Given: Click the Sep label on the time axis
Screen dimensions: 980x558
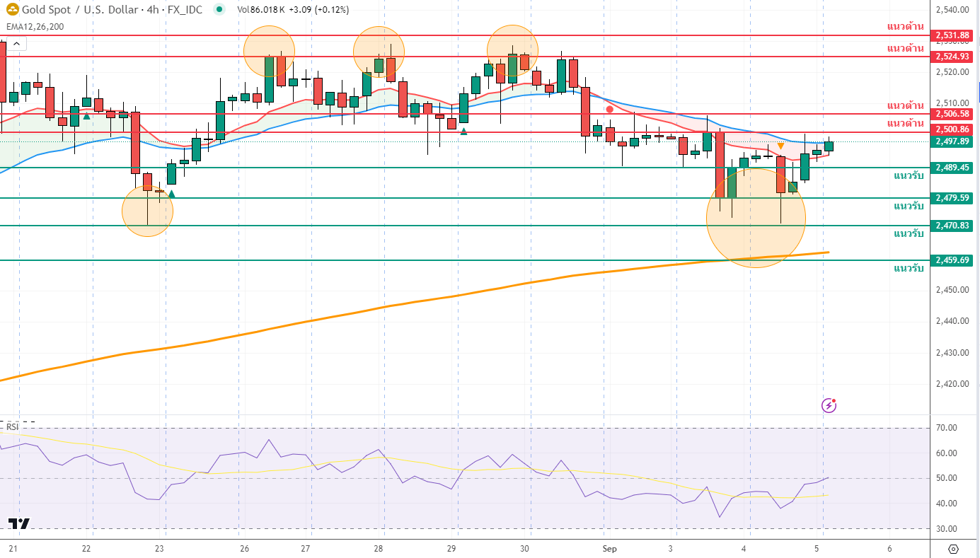Looking at the screenshot, I should (610, 549).
